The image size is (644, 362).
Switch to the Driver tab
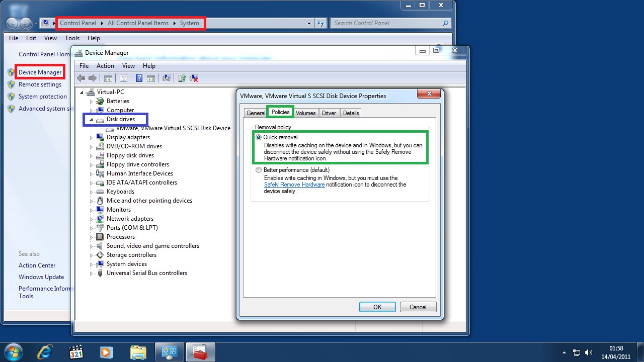pos(329,113)
